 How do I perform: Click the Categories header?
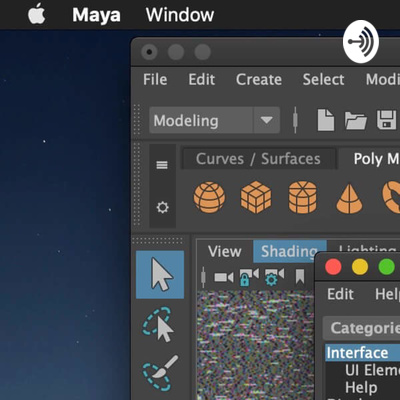362,328
